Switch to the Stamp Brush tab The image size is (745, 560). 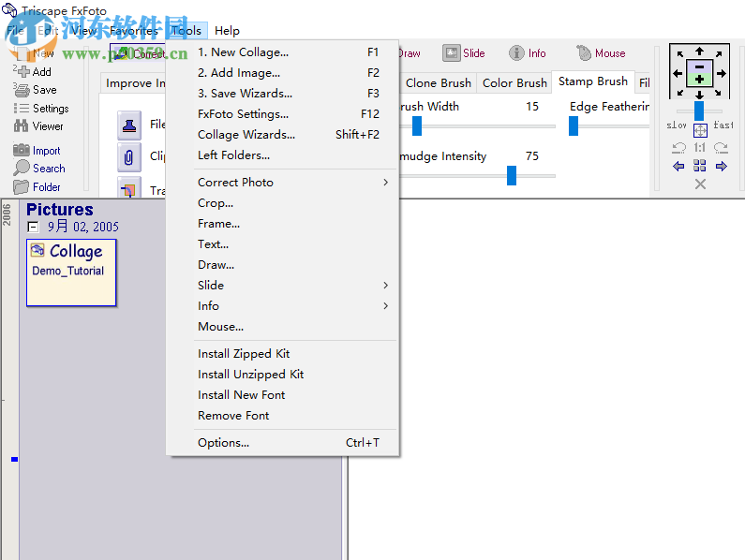click(593, 81)
